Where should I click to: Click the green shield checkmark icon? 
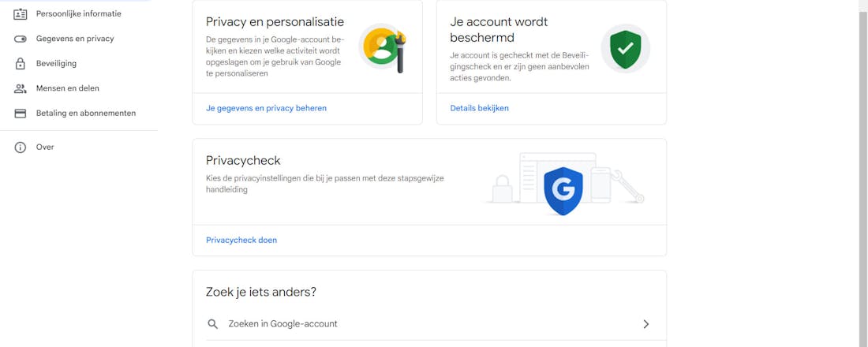click(x=625, y=49)
